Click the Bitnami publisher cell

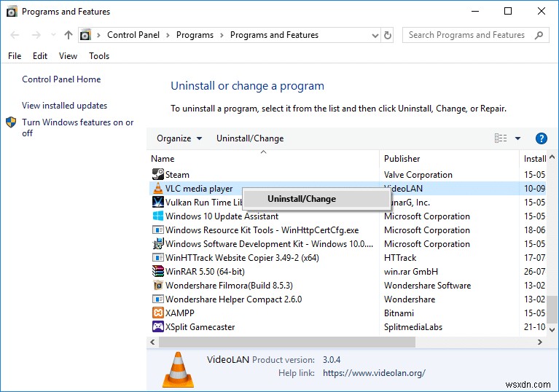pos(399,313)
